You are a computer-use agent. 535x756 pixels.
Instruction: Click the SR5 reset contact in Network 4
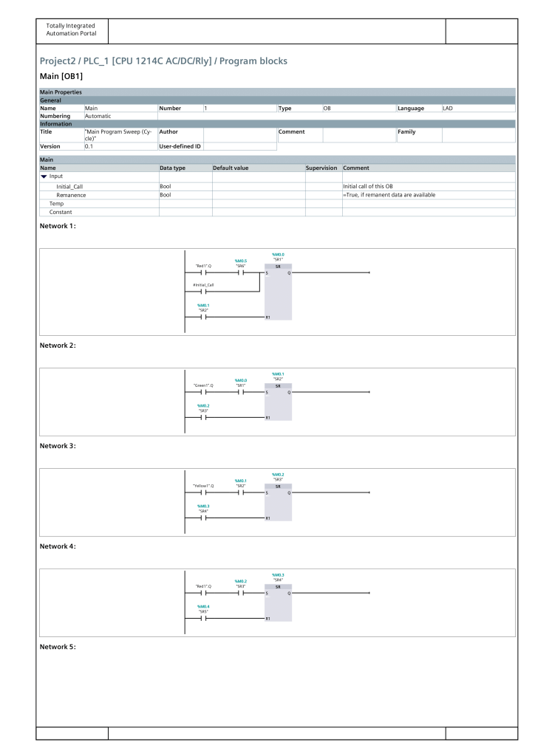tap(202, 618)
